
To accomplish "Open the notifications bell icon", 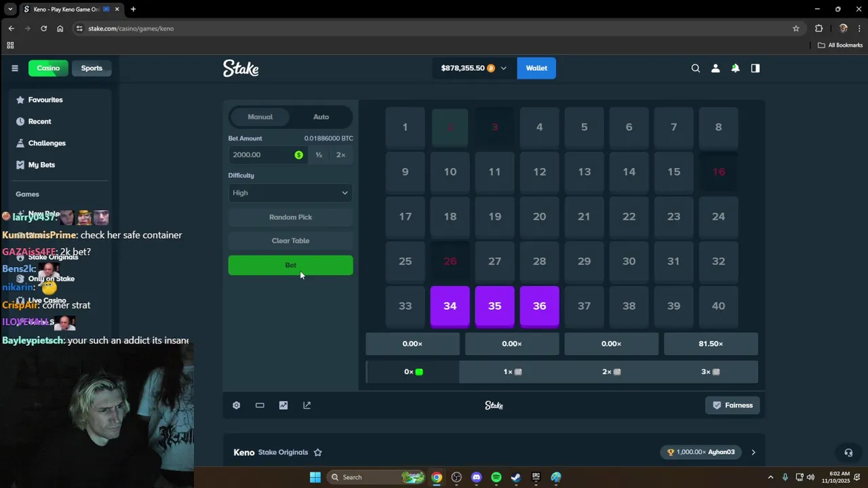I will [735, 68].
